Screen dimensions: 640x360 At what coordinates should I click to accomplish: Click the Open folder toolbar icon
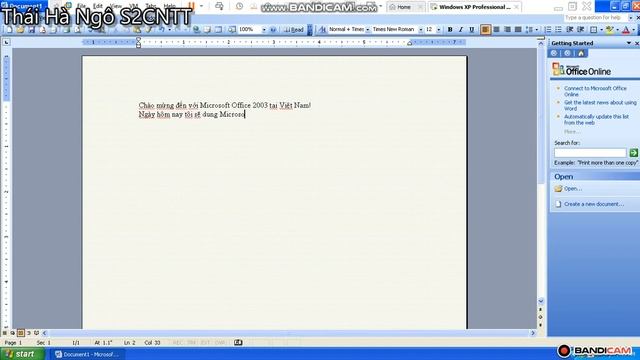(20, 30)
